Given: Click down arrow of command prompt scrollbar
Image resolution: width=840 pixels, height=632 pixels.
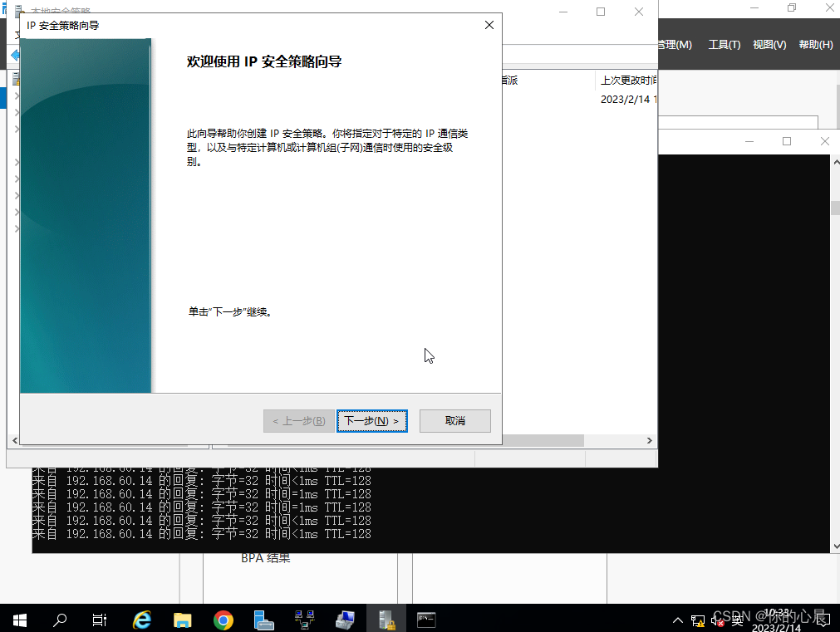Looking at the screenshot, I should [835, 546].
